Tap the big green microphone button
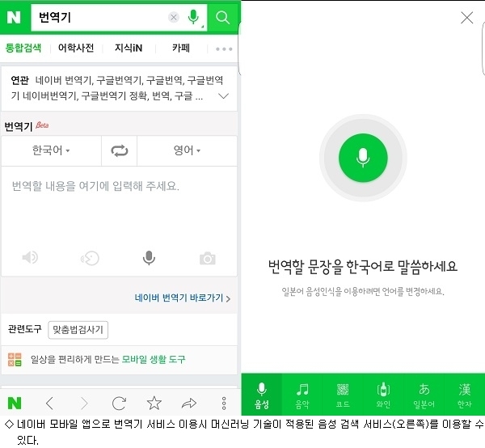 point(363,158)
